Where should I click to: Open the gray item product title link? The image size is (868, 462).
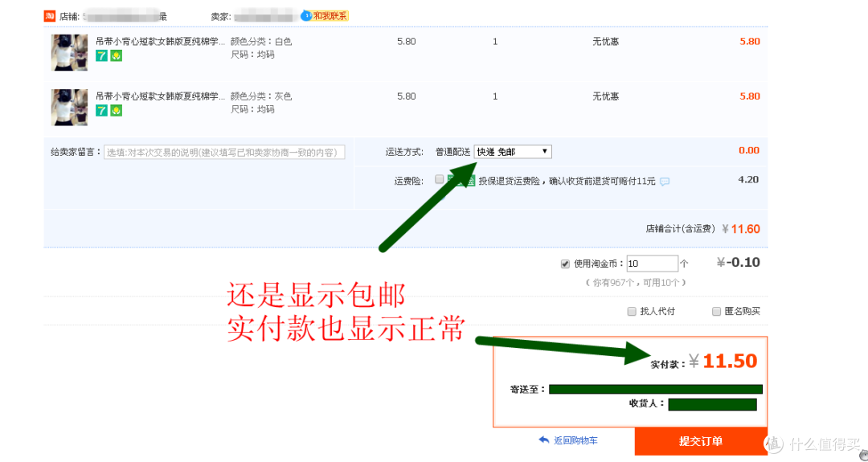pyautogui.click(x=160, y=96)
